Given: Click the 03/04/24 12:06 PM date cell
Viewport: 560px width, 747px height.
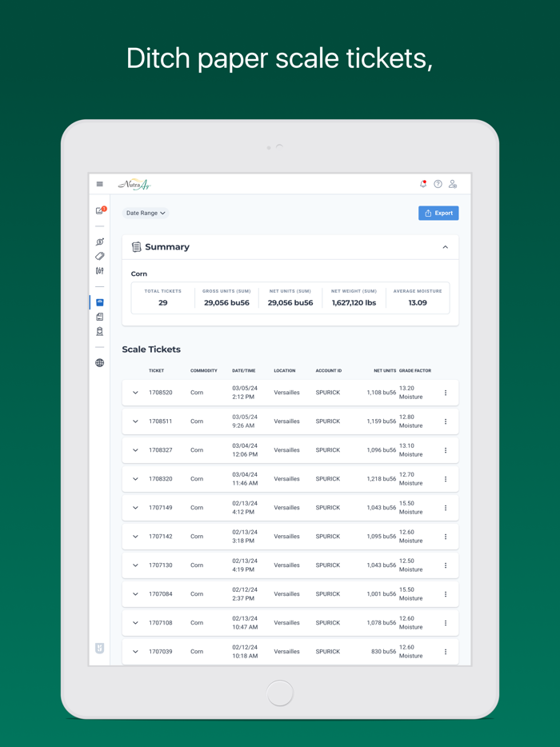Looking at the screenshot, I should [x=245, y=450].
